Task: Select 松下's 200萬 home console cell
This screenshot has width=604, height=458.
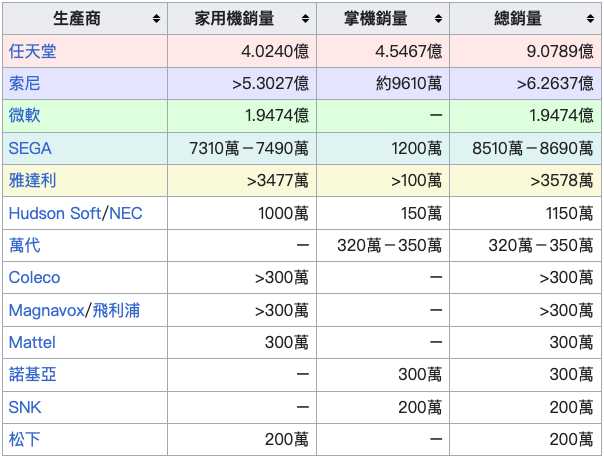Action: [x=242, y=440]
